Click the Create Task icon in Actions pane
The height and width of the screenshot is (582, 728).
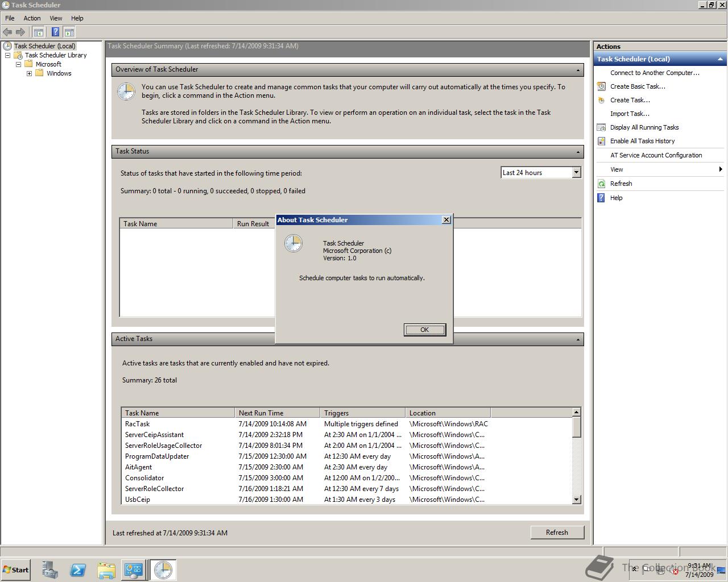tap(601, 100)
